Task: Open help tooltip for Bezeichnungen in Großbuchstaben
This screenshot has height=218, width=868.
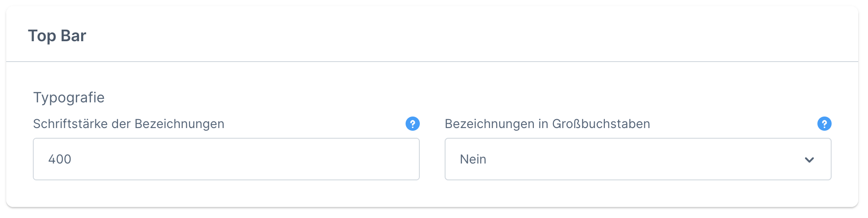Action: (824, 124)
